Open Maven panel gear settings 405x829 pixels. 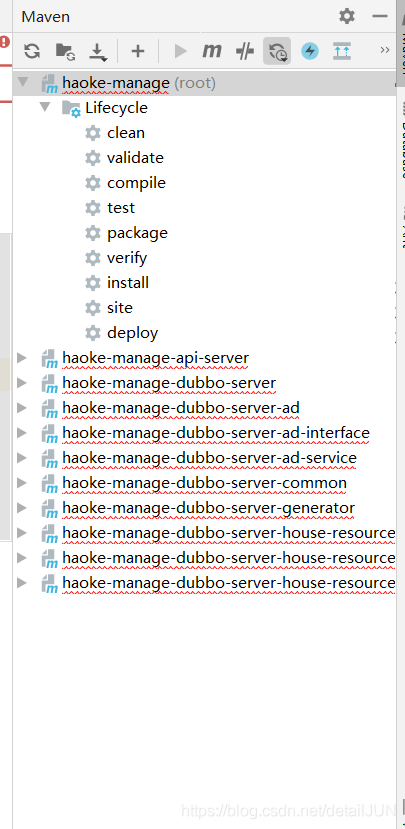[x=347, y=16]
